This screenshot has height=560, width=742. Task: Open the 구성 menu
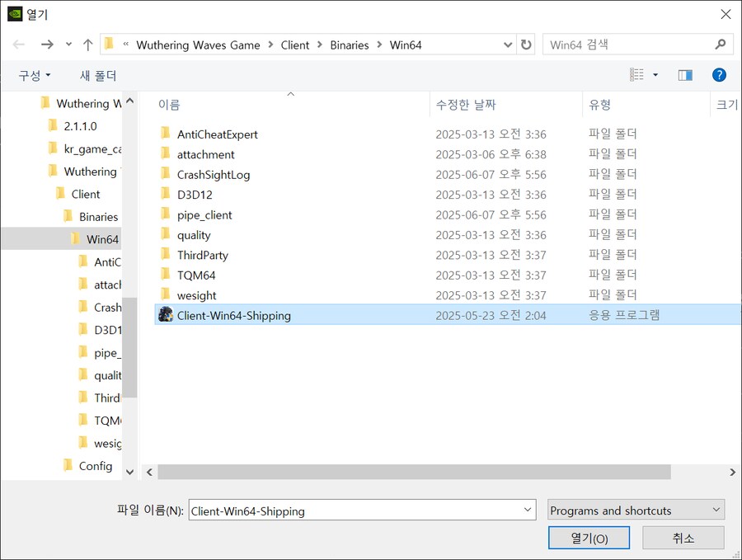click(35, 76)
